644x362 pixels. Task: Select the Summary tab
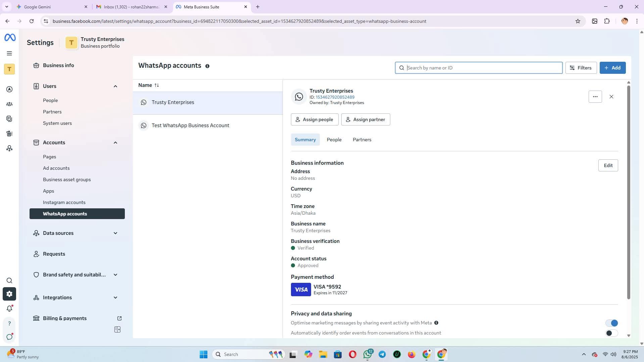point(305,140)
